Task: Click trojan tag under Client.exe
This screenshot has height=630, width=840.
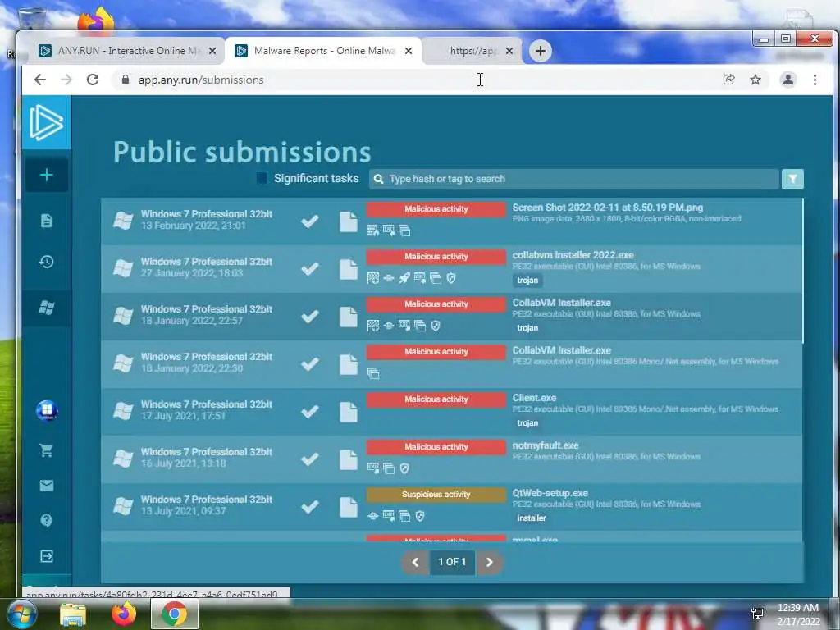Action: click(527, 422)
